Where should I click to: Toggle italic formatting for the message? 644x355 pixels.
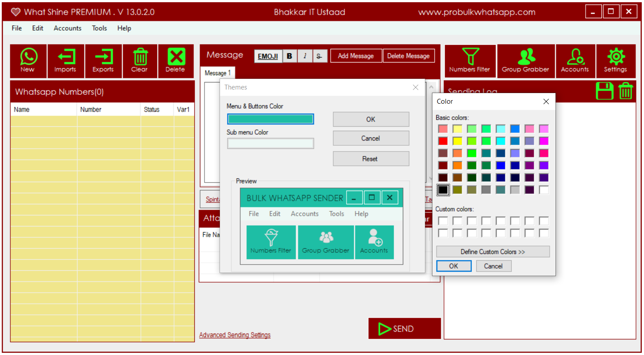(x=305, y=56)
